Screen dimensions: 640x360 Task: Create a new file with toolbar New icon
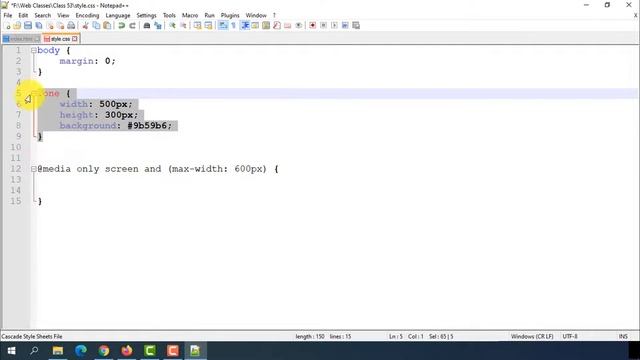tap(7, 26)
